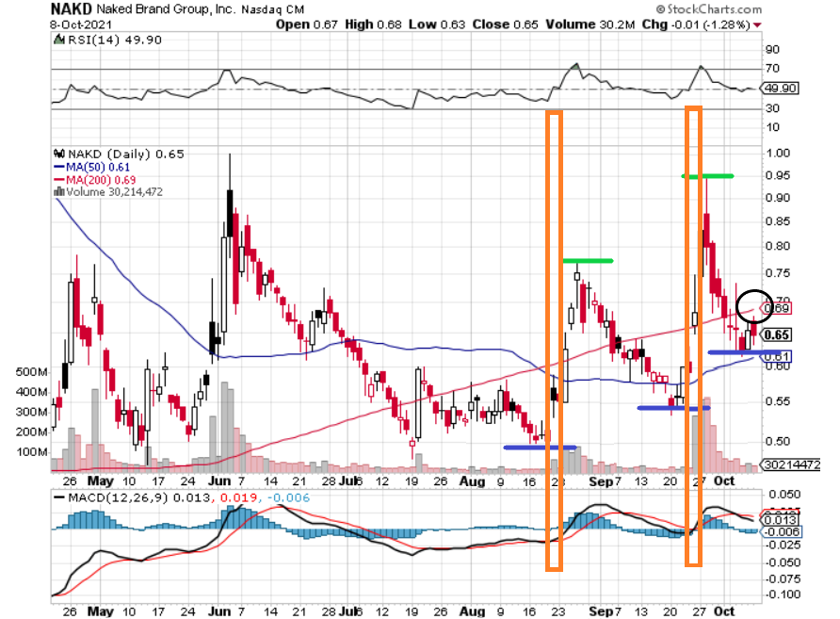Click the candlestick icon beside NAKD (Daily)

59,154
